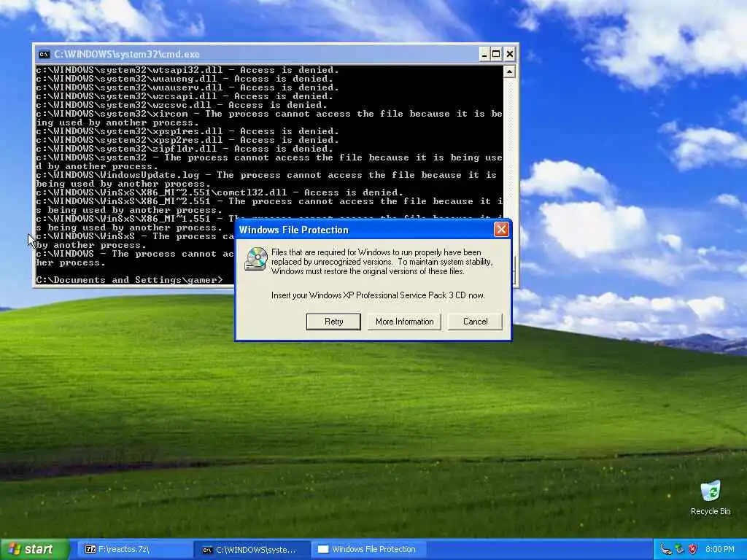Image resolution: width=747 pixels, height=560 pixels.
Task: Click the xpsp2res.dll line in cmd
Action: (x=187, y=140)
